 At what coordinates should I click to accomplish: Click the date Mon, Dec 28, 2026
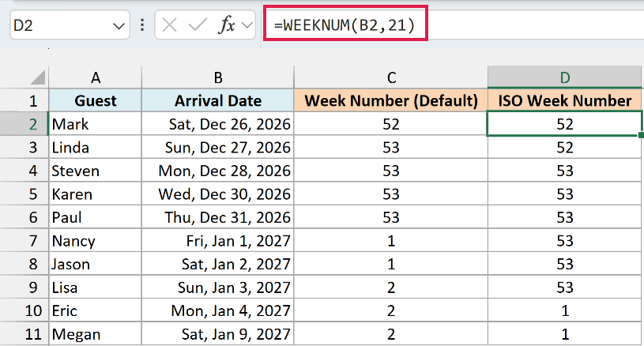point(218,171)
